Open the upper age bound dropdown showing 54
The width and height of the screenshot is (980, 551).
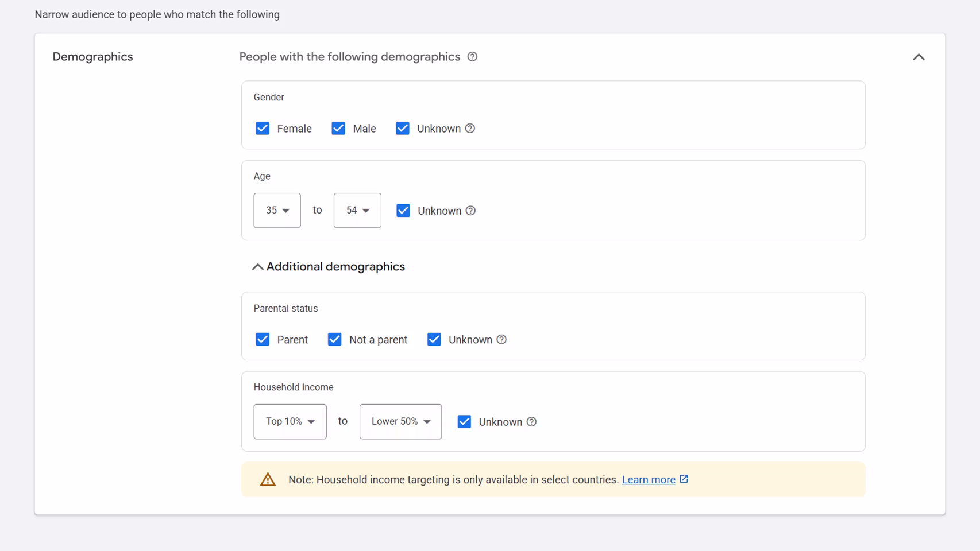357,210
